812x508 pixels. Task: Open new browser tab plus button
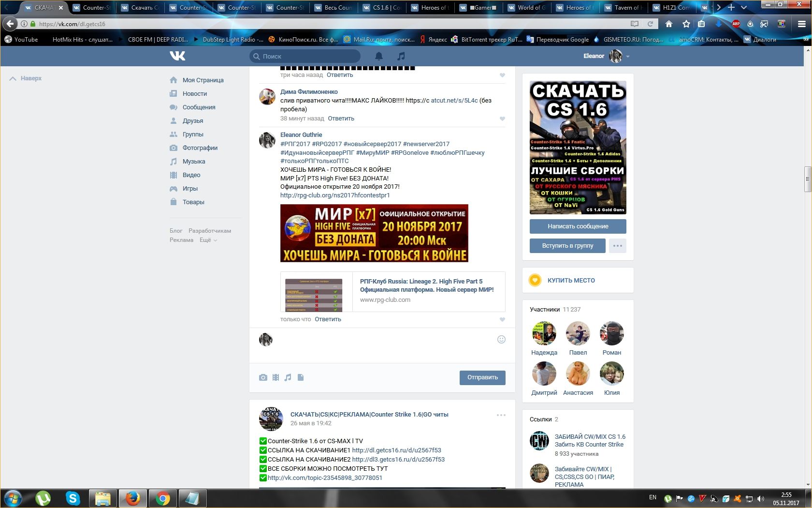[731, 7]
